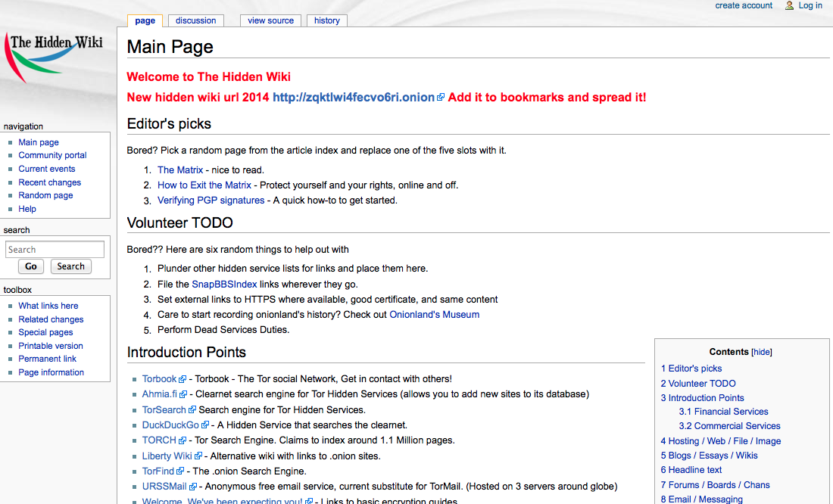
Task: Click the Search button
Action: tap(70, 266)
